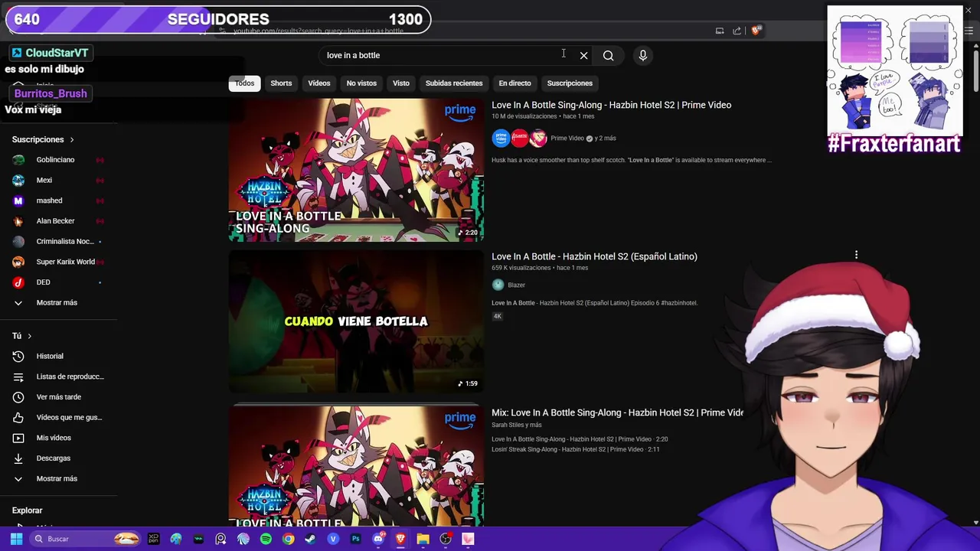The width and height of the screenshot is (980, 551).
Task: Open the Blazer channel name link
Action: (516, 285)
